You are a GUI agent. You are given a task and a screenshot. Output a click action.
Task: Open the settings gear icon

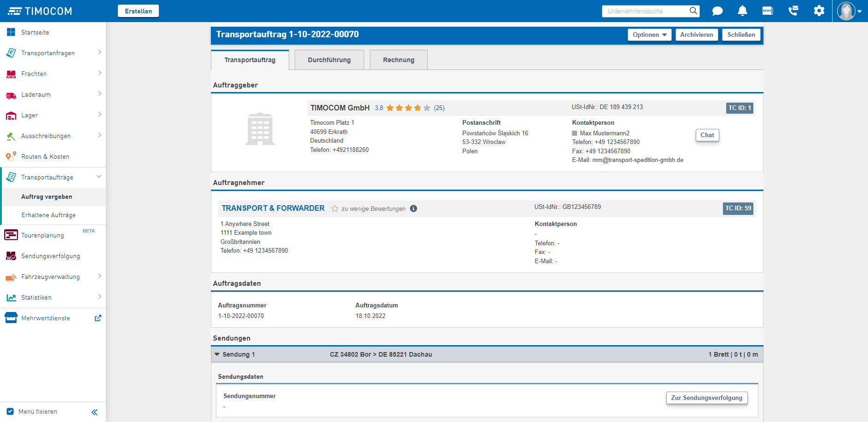pyautogui.click(x=819, y=11)
